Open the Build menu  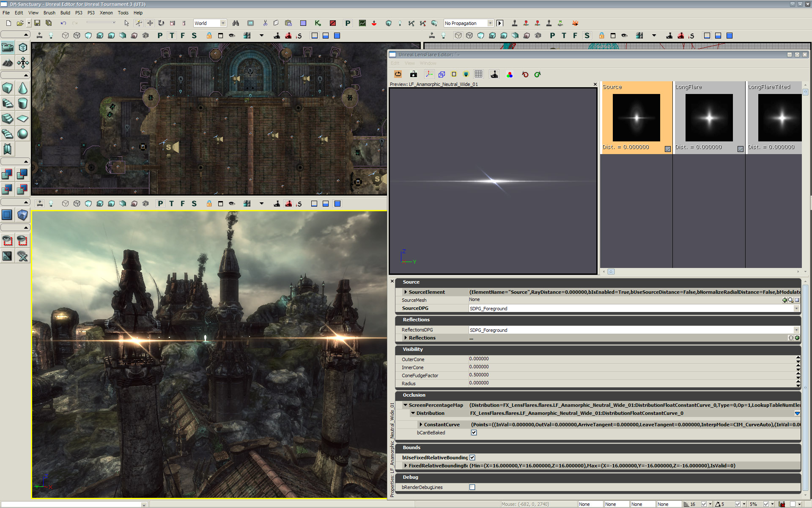point(65,13)
